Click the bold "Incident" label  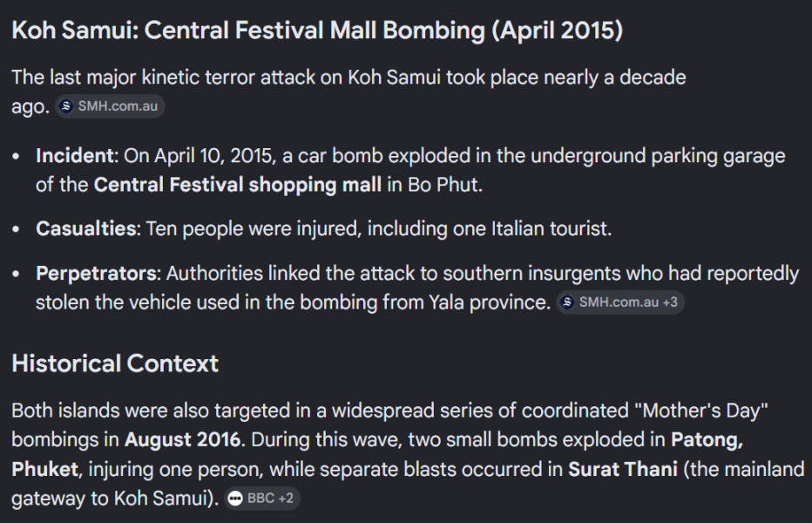point(75,156)
